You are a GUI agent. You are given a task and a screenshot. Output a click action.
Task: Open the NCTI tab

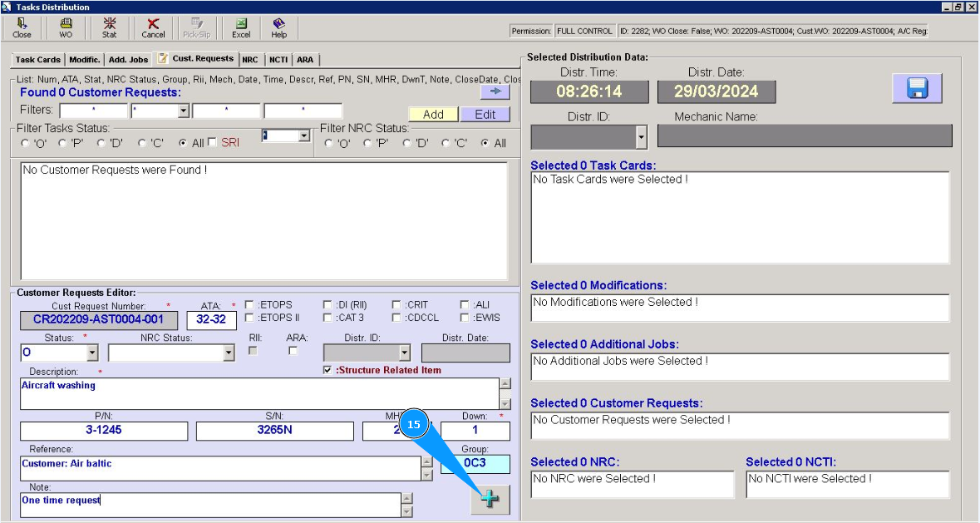(x=278, y=60)
